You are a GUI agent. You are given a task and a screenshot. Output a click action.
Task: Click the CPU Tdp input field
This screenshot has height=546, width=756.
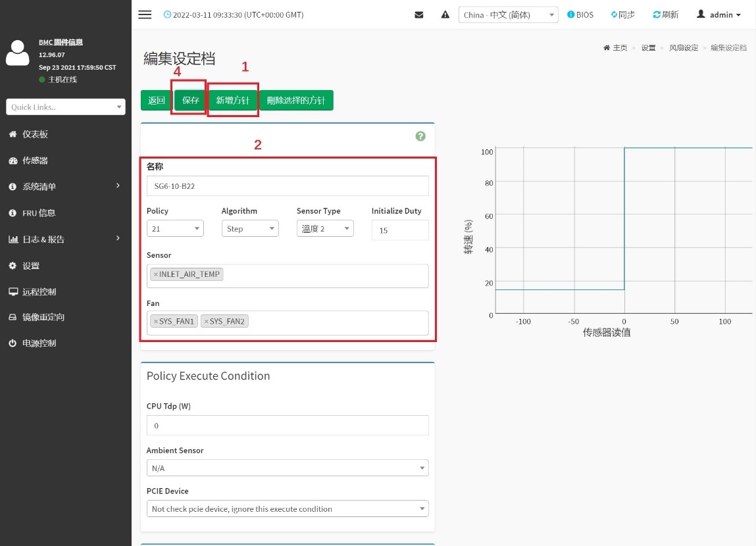288,426
